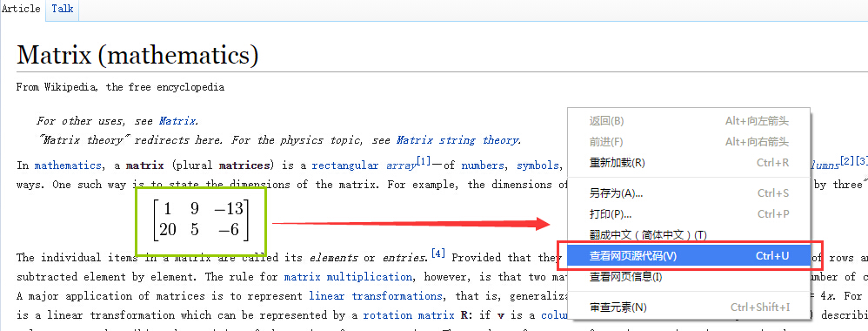Click the matrix multiplication link
The width and height of the screenshot is (868, 331).
coord(348,277)
